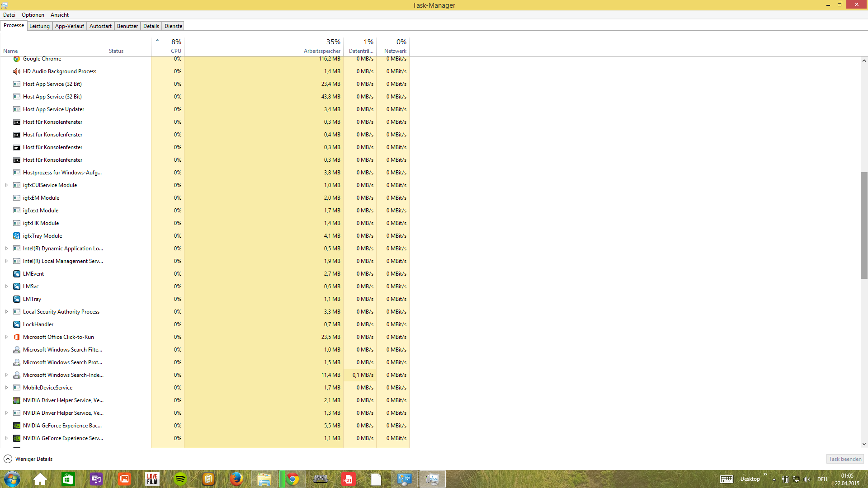Viewport: 868px width, 488px height.
Task: Click the Host für Konsolenfenster console icon
Action: coord(17,122)
